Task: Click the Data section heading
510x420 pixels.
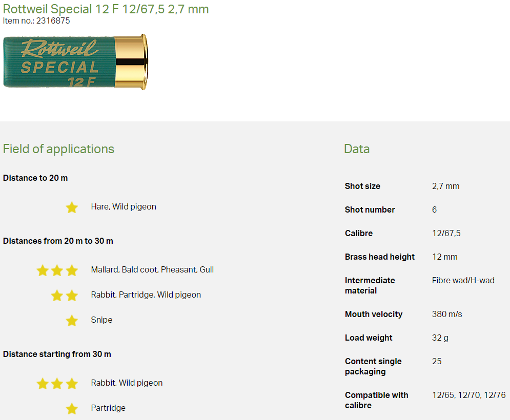Action: (357, 149)
